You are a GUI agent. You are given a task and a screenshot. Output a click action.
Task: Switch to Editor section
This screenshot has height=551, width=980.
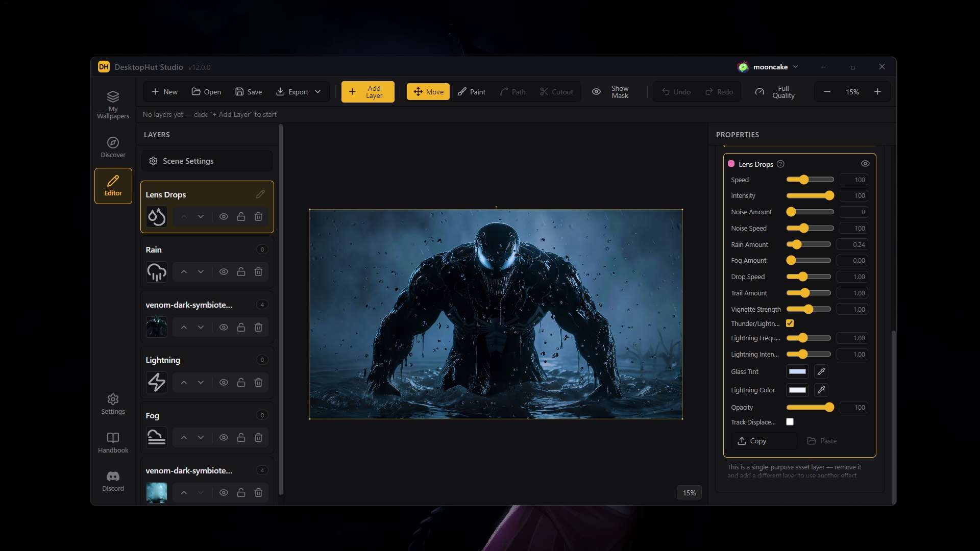click(x=113, y=186)
